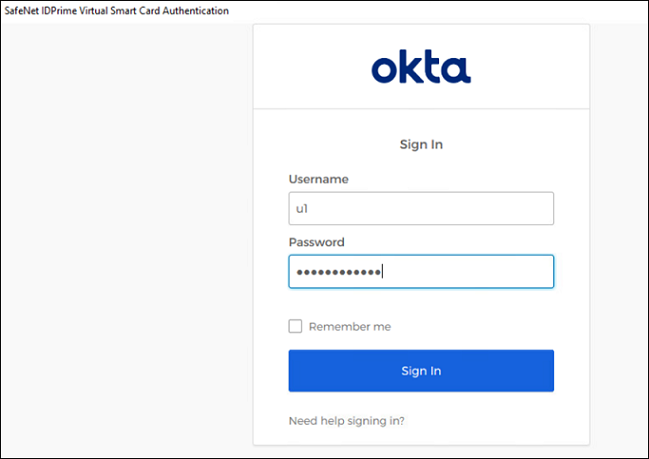The height and width of the screenshot is (459, 649).
Task: Click the u1 text inside Username
Action: point(302,209)
